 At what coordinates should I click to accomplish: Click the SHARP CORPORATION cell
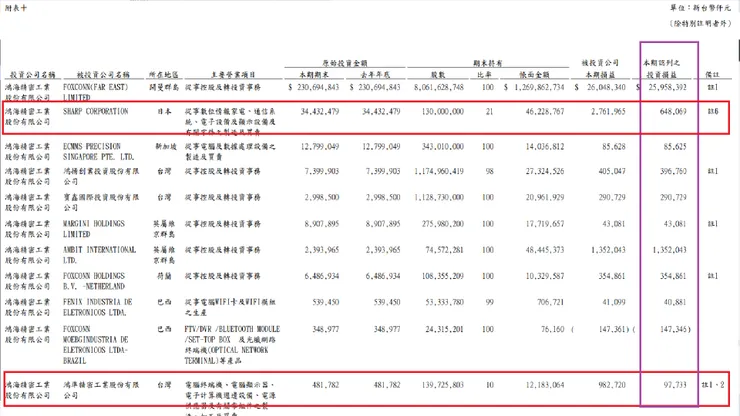pos(95,111)
